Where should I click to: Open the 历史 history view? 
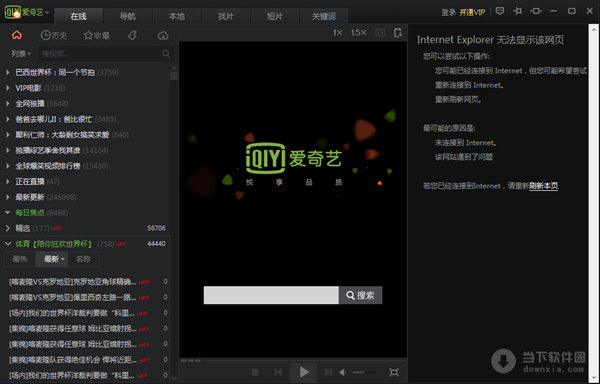coord(54,36)
